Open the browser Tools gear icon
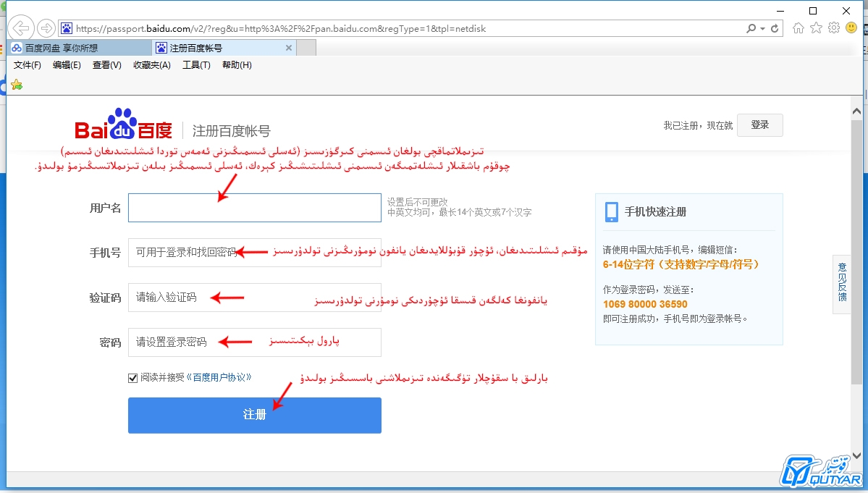The image size is (868, 493). click(x=834, y=28)
